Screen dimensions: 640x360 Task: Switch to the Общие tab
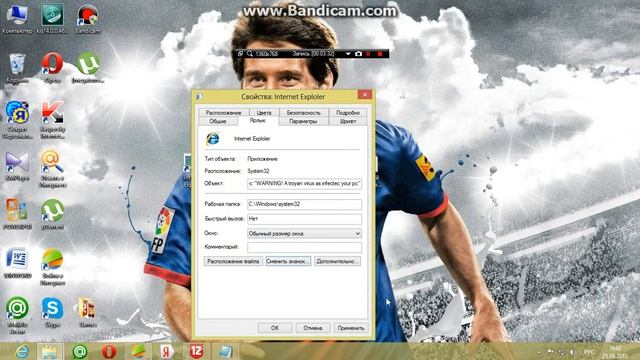coord(218,121)
